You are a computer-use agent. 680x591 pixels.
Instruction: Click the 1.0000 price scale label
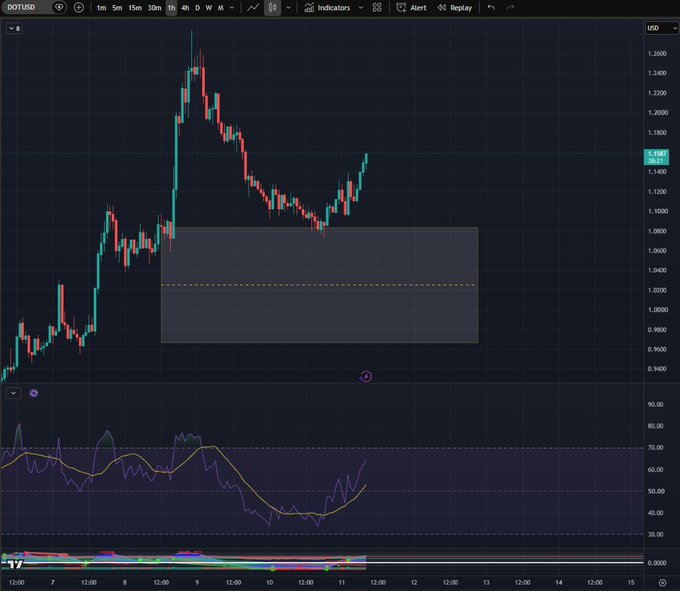[x=658, y=310]
